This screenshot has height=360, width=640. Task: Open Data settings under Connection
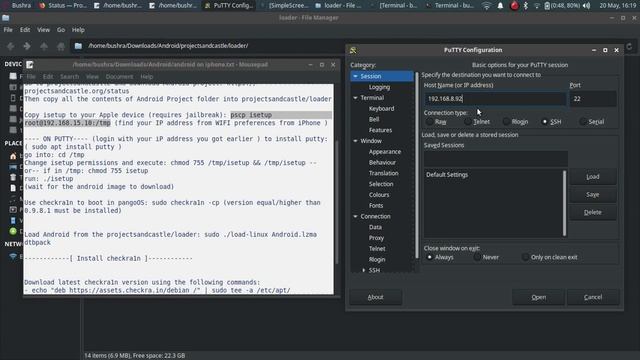click(375, 227)
